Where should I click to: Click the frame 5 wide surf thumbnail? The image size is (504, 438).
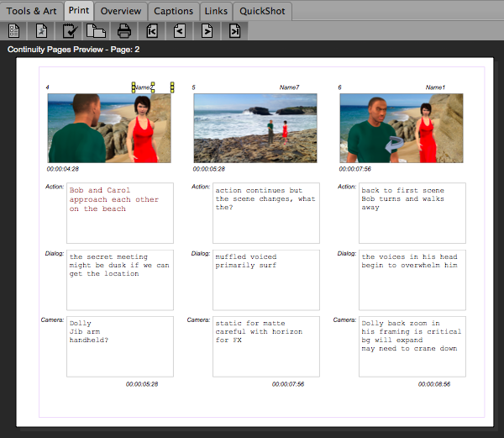pyautogui.click(x=255, y=128)
